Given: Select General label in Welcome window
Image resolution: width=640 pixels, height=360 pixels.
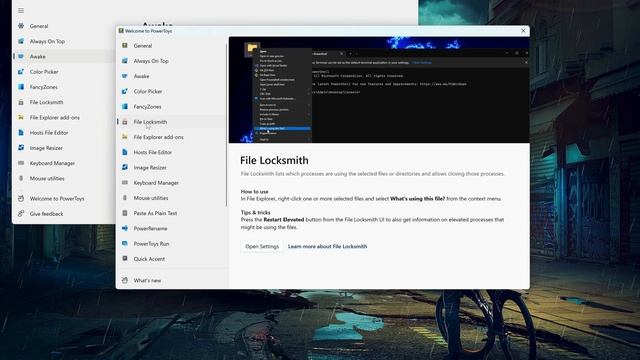Looking at the screenshot, I should 142,46.
